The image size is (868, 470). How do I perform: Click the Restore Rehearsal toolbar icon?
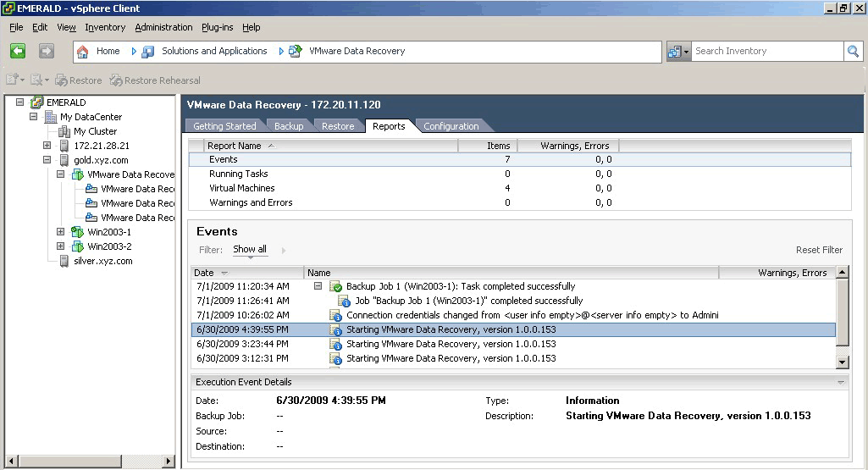116,80
